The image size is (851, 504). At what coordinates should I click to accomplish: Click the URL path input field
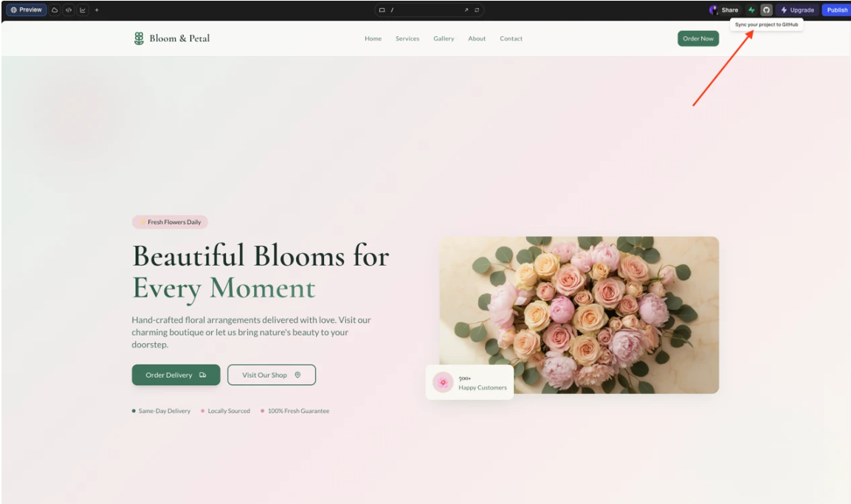click(x=424, y=10)
